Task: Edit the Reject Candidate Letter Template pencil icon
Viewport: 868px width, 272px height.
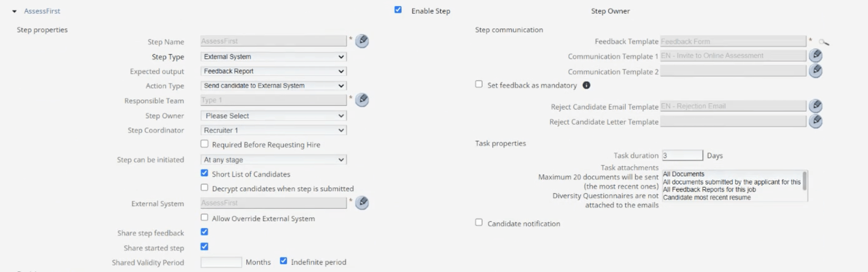Action: click(x=815, y=122)
